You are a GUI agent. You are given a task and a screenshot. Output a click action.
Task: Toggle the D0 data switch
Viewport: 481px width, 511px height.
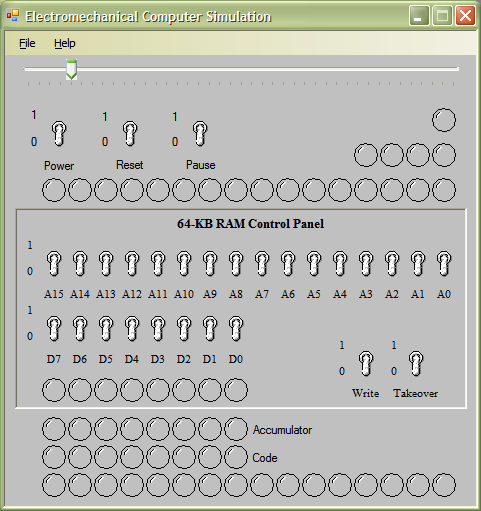click(236, 328)
